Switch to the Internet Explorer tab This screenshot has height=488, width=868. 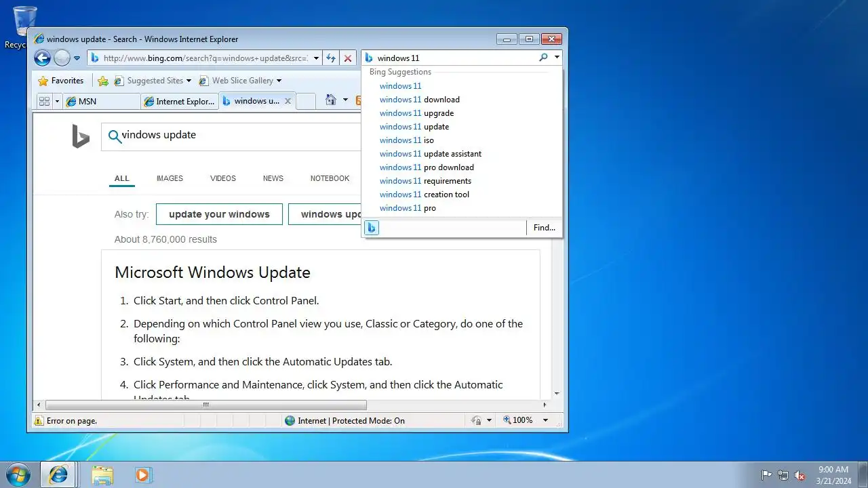(x=179, y=101)
